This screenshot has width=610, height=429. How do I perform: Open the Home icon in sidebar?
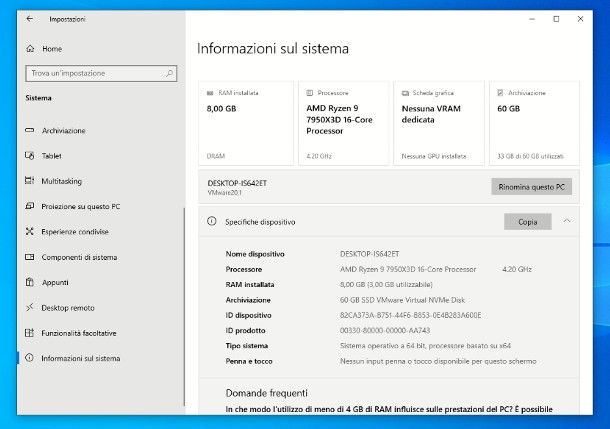pos(30,49)
